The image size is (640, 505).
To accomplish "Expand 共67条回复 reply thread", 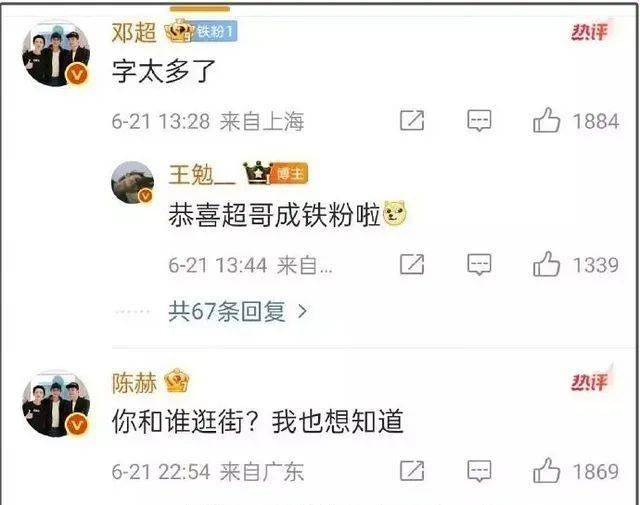I will pos(237,311).
